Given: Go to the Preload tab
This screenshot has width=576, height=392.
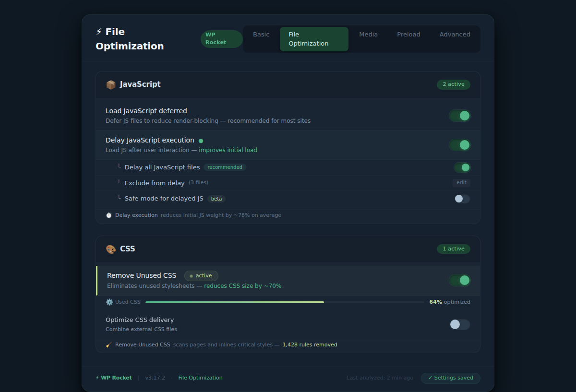Looking at the screenshot, I should pyautogui.click(x=408, y=35).
